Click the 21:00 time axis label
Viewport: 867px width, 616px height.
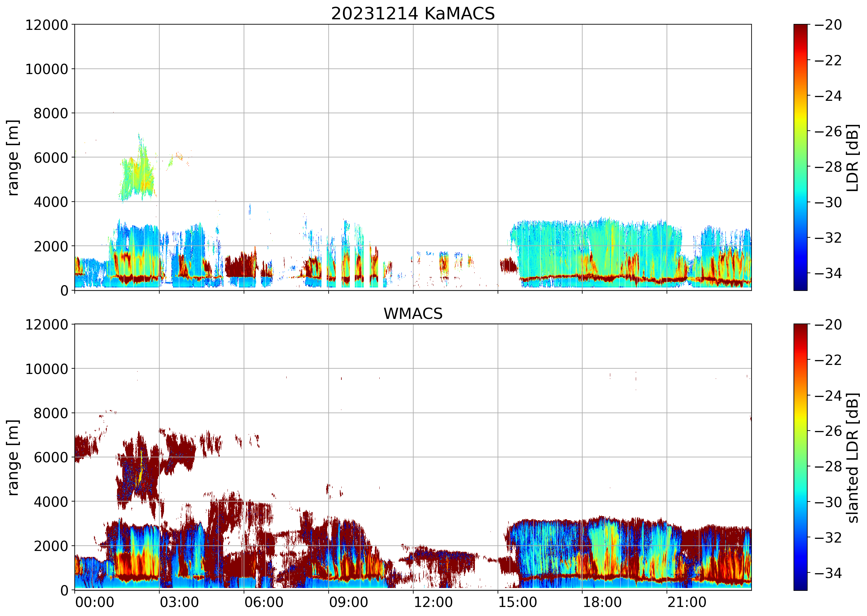tap(687, 602)
